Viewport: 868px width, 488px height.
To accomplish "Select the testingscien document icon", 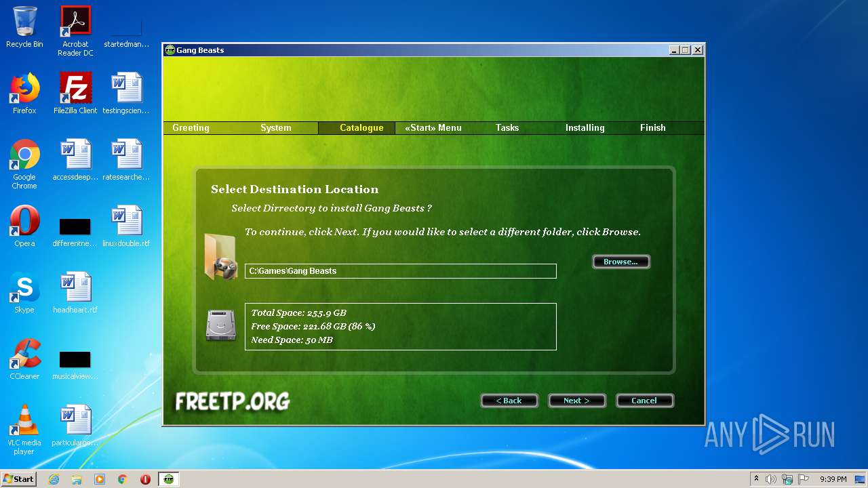I will tap(126, 94).
